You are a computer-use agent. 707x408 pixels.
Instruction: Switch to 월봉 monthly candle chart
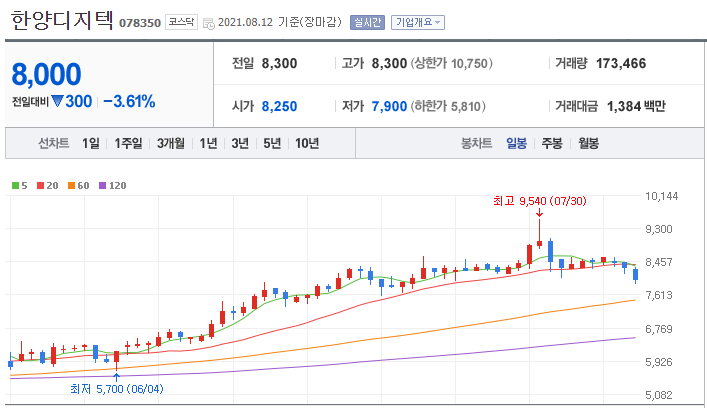(588, 143)
